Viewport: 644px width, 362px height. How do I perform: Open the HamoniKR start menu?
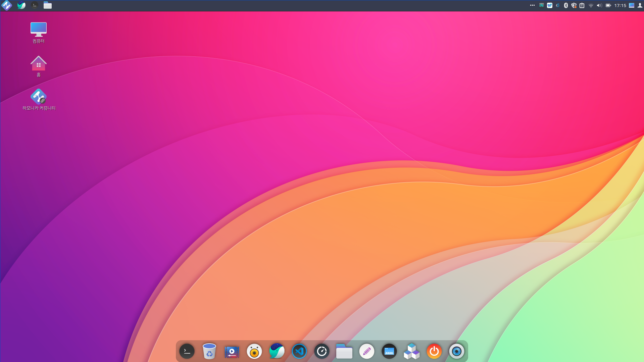7,5
